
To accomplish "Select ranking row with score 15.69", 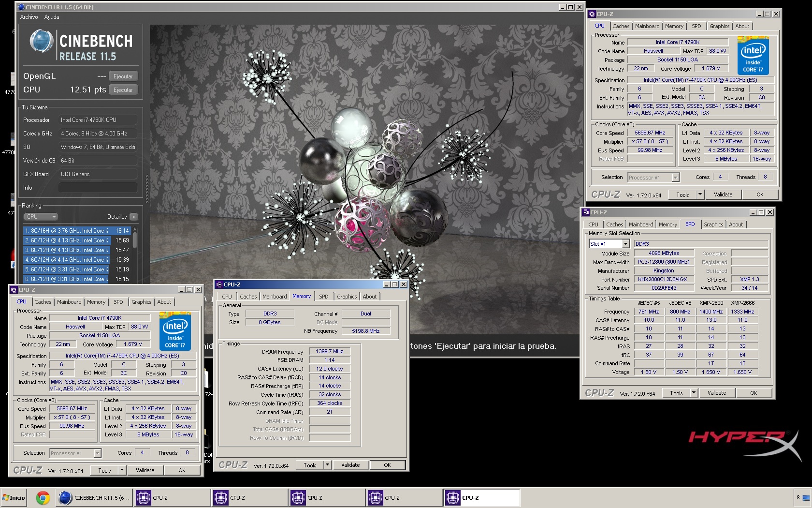I will tap(77, 240).
